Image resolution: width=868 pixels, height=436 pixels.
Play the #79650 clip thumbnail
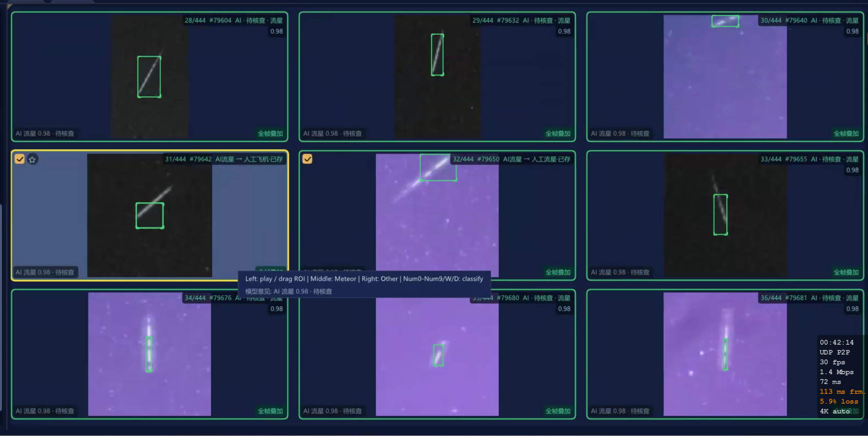click(437, 215)
